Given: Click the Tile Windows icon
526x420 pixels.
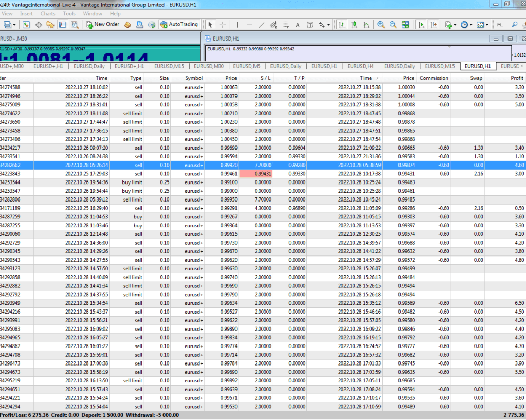Looking at the screenshot, I should pyautogui.click(x=405, y=24).
